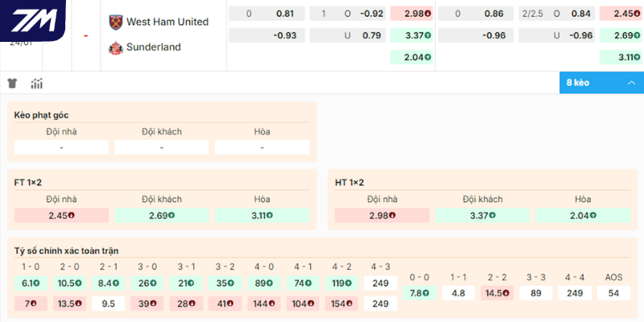
Task: Click correct score 1-0 odds 6.1
Action: point(31,283)
